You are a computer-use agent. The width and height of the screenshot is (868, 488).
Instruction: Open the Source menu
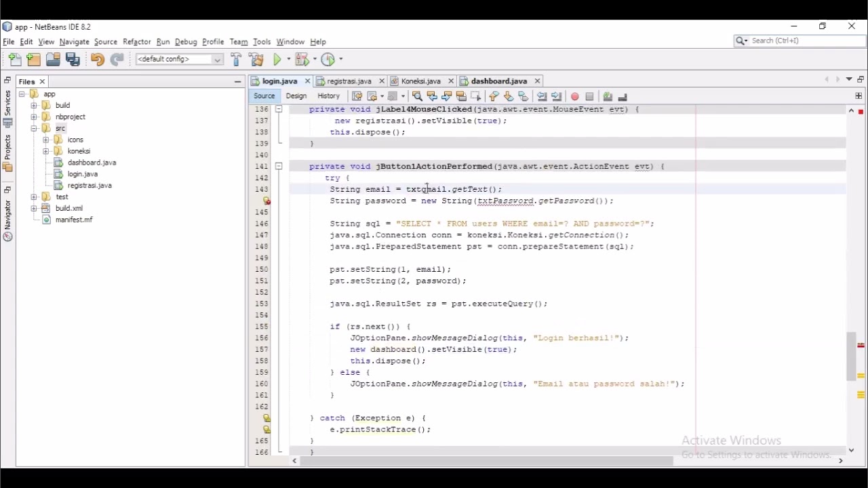(x=106, y=42)
